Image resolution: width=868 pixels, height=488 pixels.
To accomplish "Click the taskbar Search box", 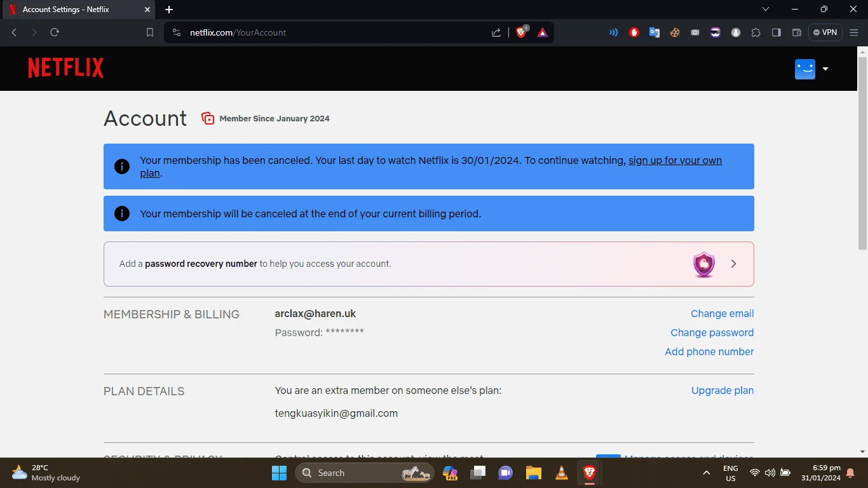I will [365, 473].
